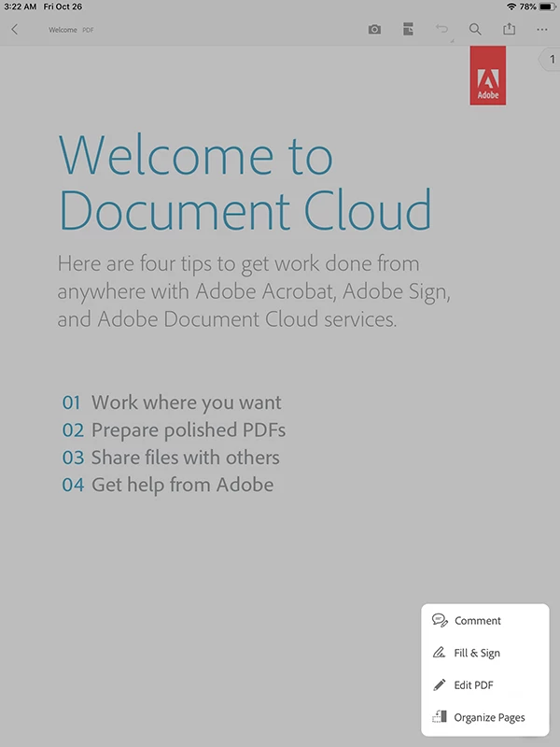The width and height of the screenshot is (560, 747).
Task: Choose Organize Pages option
Action: pos(484,717)
